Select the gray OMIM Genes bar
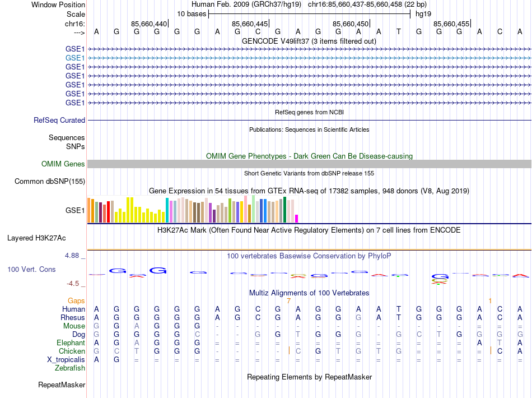Image resolution: width=532 pixels, height=398 pixels. pyautogui.click(x=309, y=164)
